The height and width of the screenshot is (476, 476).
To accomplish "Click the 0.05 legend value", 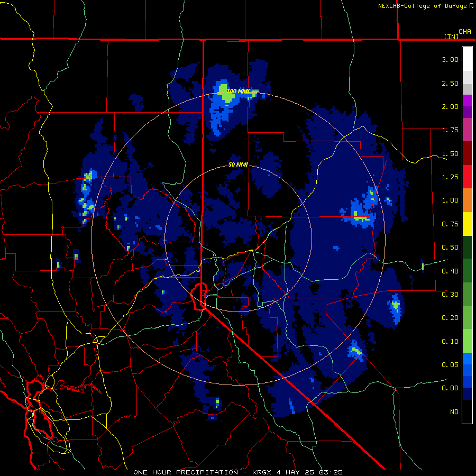I will coord(450,365).
